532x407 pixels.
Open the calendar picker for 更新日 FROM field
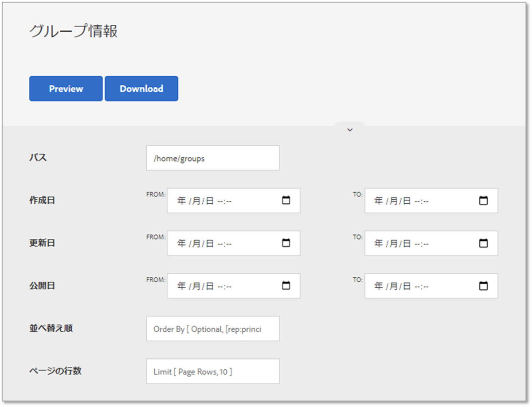click(286, 243)
